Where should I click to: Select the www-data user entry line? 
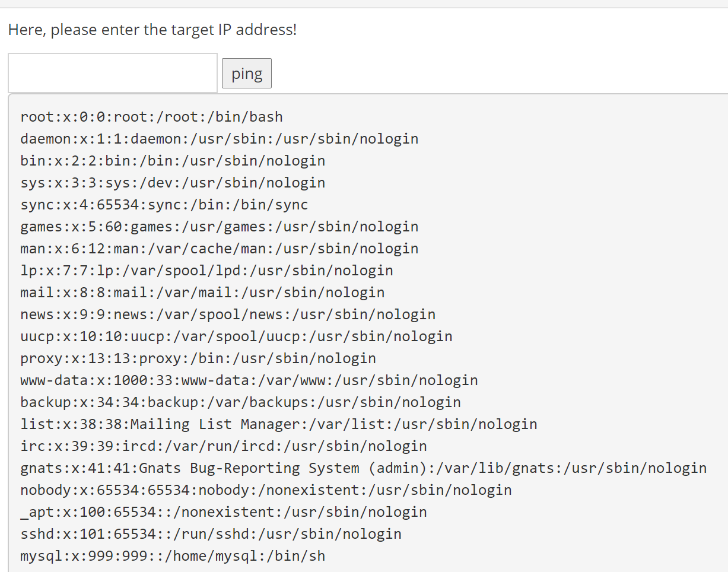pyautogui.click(x=249, y=380)
